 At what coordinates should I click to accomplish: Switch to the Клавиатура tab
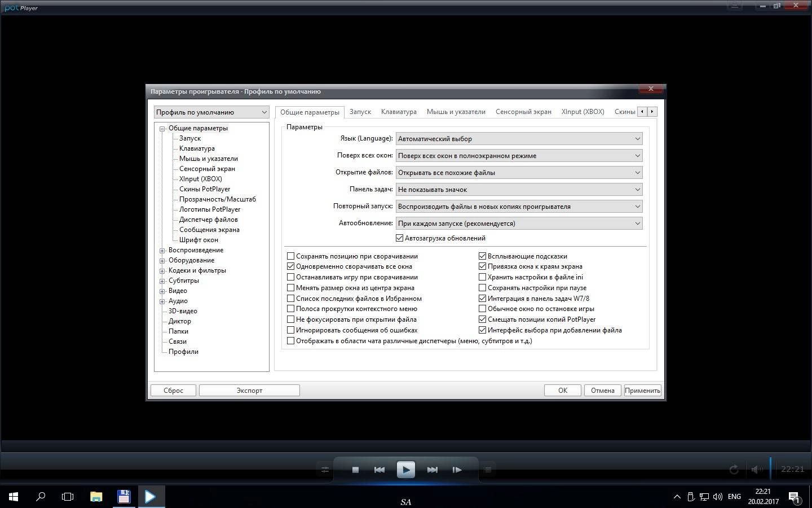(x=399, y=112)
